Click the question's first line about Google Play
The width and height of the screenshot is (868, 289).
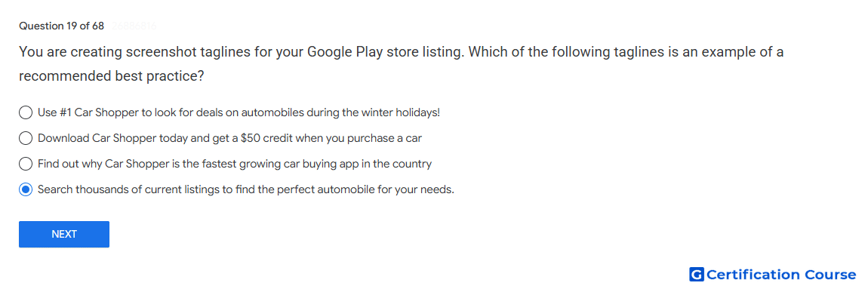(x=402, y=53)
